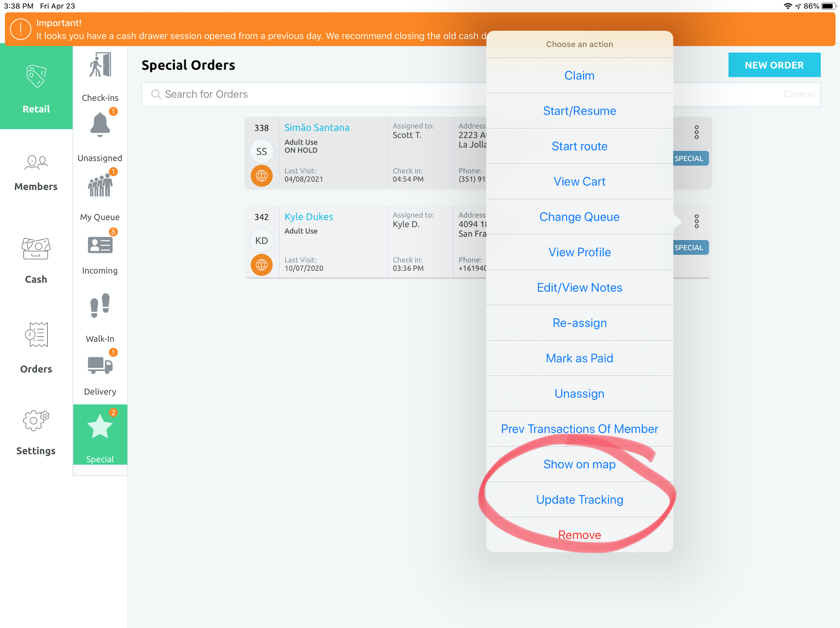
Task: Choose Change Queue from action menu
Action: coord(579,217)
